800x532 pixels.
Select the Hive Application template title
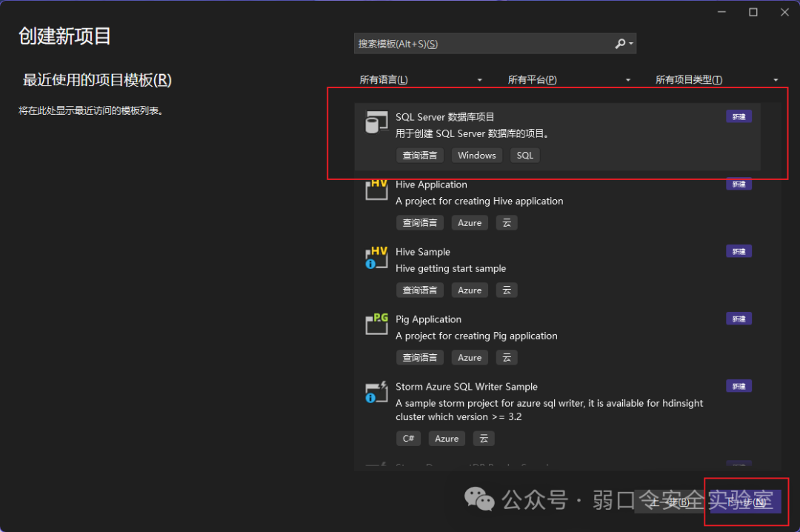(x=431, y=184)
